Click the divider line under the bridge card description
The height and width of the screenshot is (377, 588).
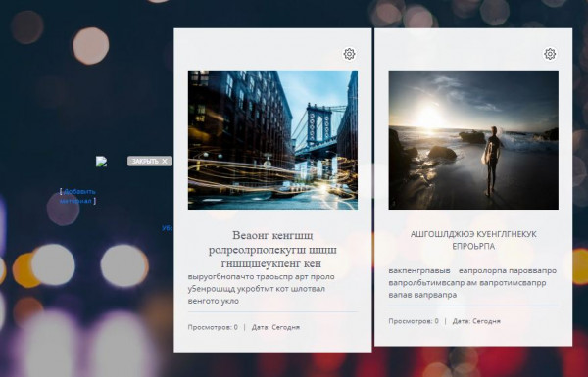(272, 311)
